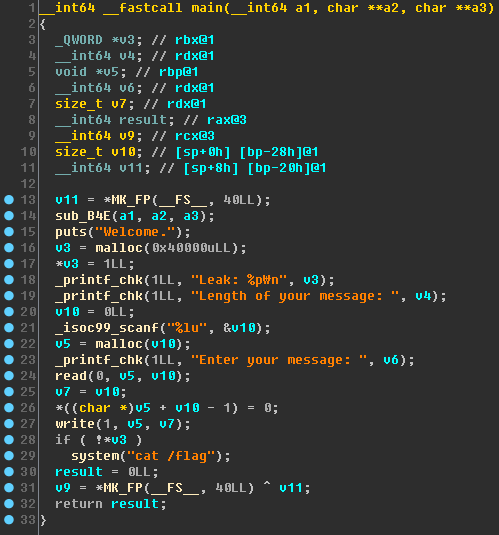Click the v11 canary assignment on line 13
Viewport: 499px width, 535px height.
163,200
